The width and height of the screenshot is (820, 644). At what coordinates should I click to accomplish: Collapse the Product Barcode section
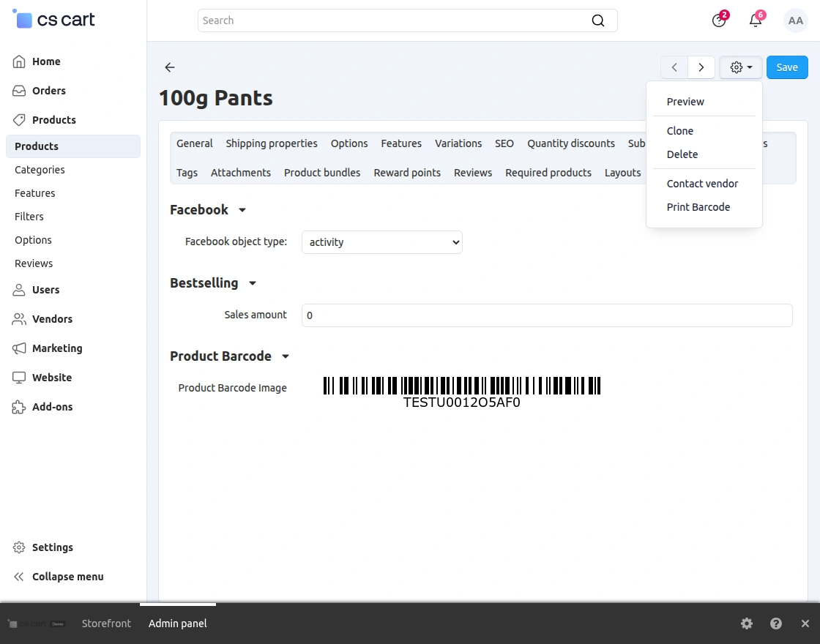pos(230,356)
